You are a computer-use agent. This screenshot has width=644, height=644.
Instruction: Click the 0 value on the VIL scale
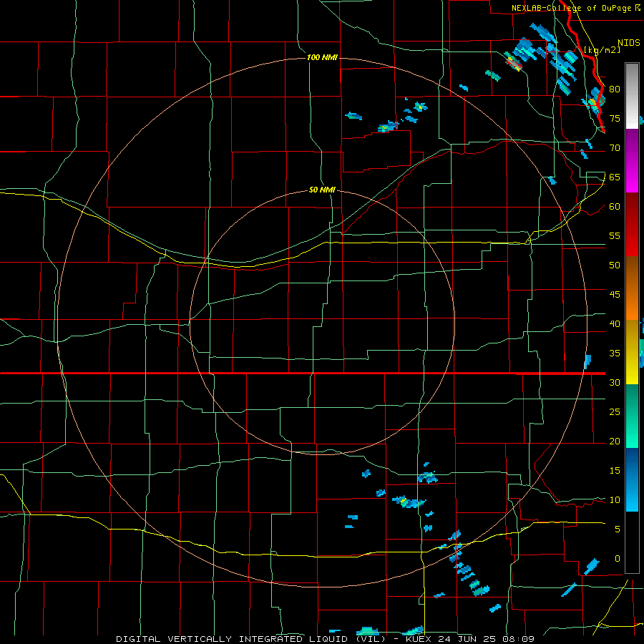618,559
